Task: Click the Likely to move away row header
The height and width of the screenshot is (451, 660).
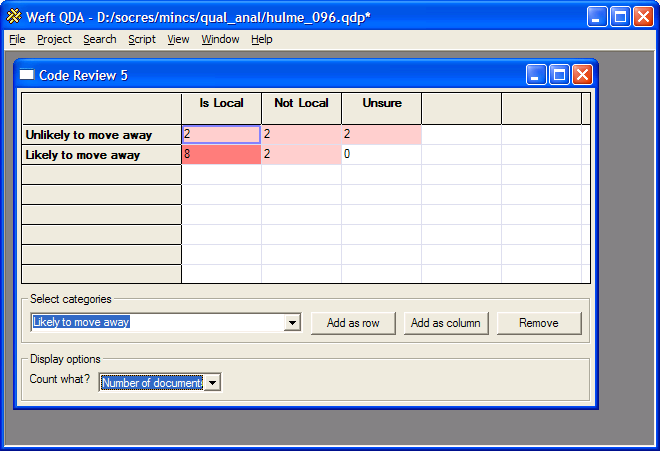Action: coord(101,155)
